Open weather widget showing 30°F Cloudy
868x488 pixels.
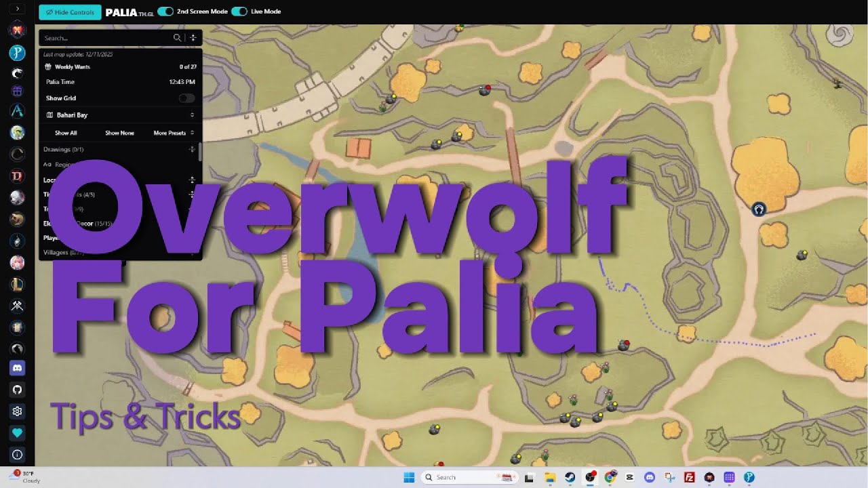[24, 477]
